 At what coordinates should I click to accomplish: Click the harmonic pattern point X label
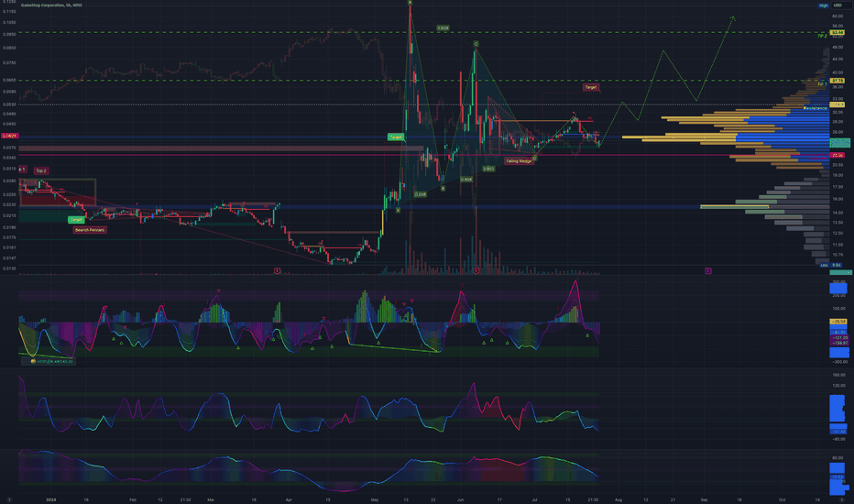pyautogui.click(x=398, y=211)
